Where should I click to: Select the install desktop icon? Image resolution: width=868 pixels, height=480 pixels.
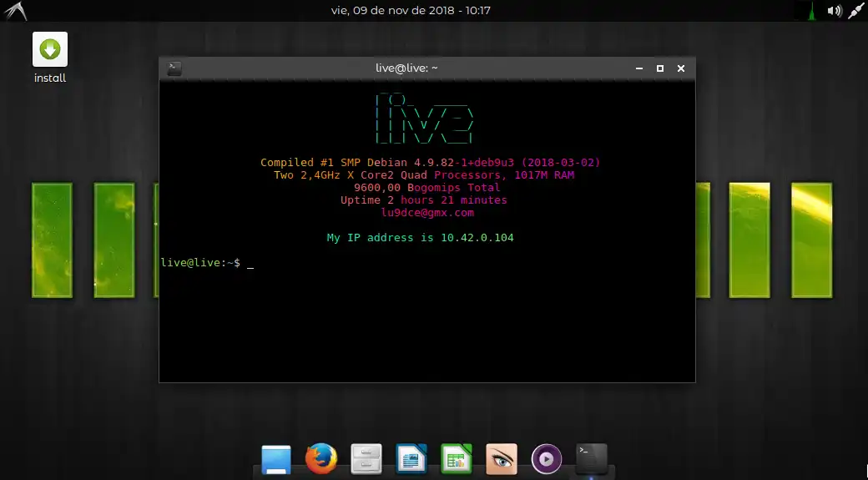(x=50, y=48)
